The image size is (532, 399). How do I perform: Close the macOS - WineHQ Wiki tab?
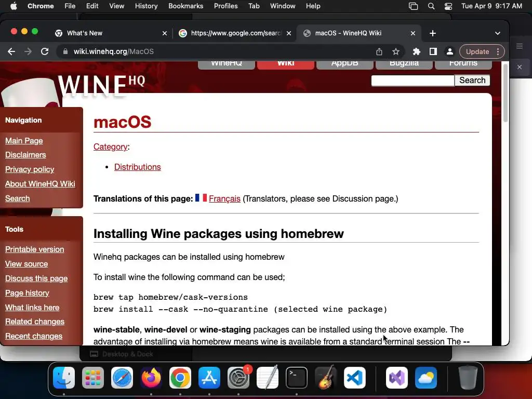(413, 33)
